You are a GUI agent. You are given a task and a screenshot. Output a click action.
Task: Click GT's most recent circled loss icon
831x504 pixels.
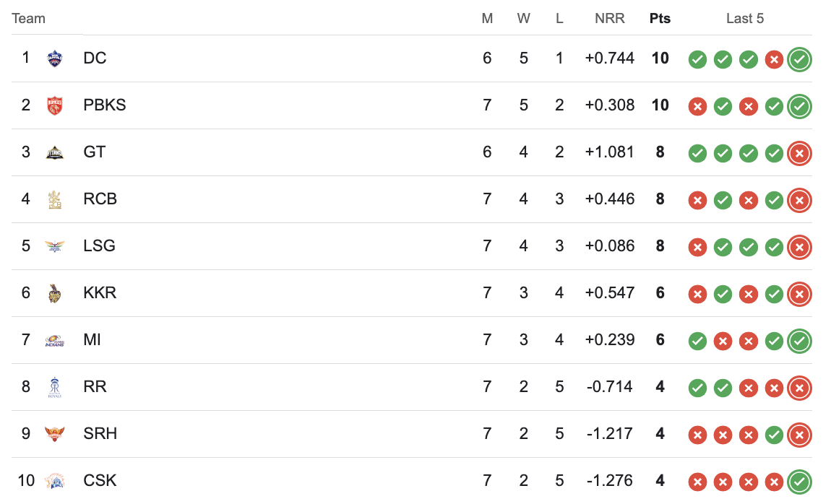[799, 154]
